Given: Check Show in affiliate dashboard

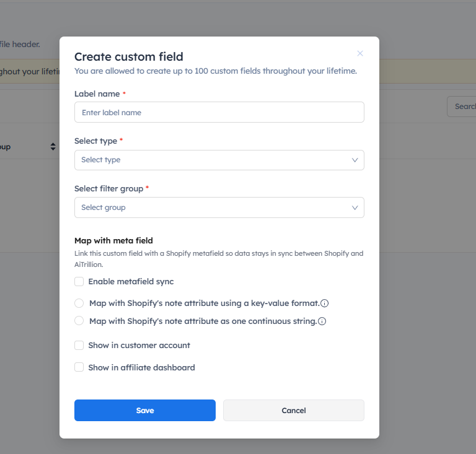Looking at the screenshot, I should coord(79,367).
